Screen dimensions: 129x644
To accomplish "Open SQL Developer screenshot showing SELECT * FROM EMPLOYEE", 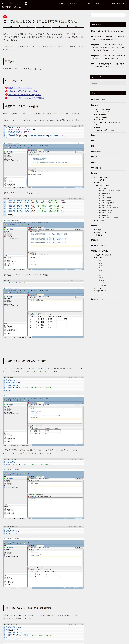I will [x=44, y=312].
